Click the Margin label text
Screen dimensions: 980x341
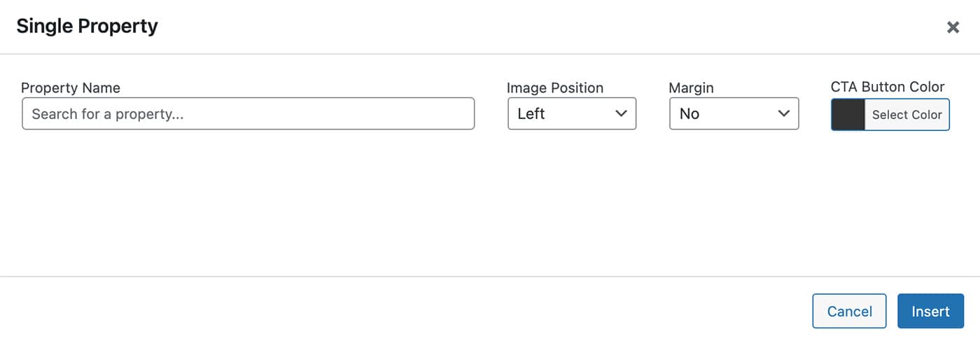click(x=691, y=88)
